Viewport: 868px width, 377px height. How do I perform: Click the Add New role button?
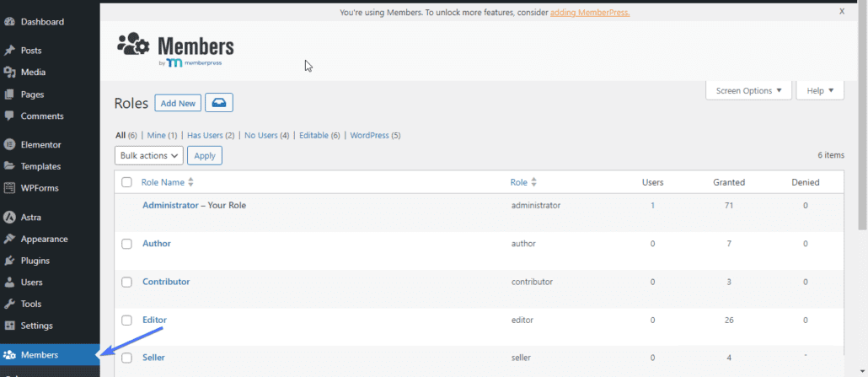(x=178, y=103)
